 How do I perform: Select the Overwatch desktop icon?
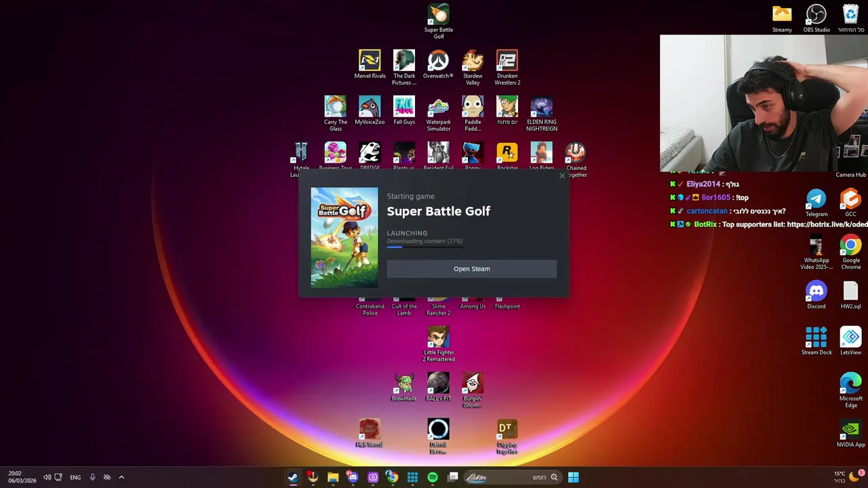click(438, 64)
